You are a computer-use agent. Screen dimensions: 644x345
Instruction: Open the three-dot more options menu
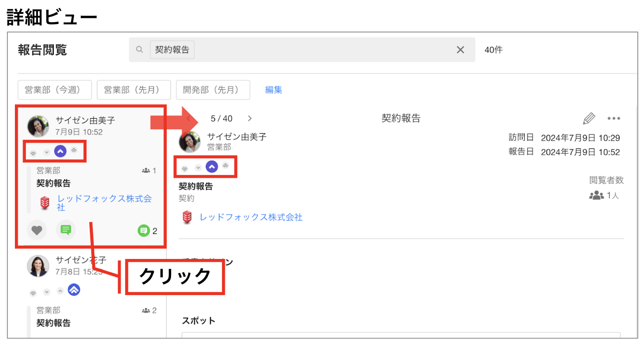tap(614, 119)
